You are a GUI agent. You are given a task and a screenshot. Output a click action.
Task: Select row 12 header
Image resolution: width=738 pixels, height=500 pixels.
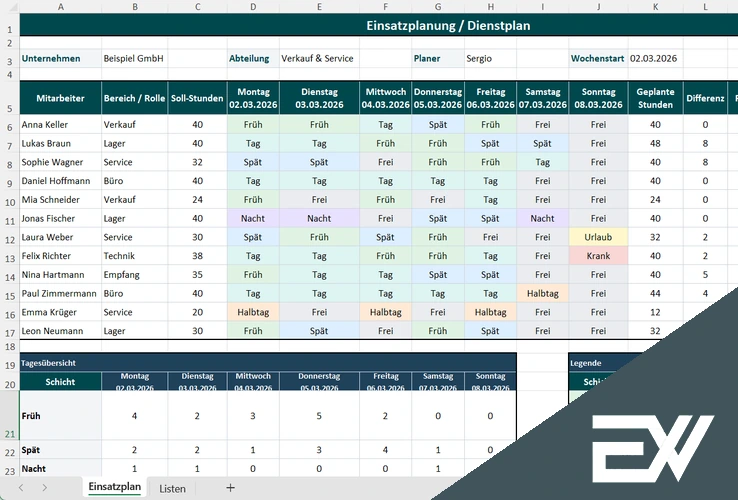coord(9,238)
